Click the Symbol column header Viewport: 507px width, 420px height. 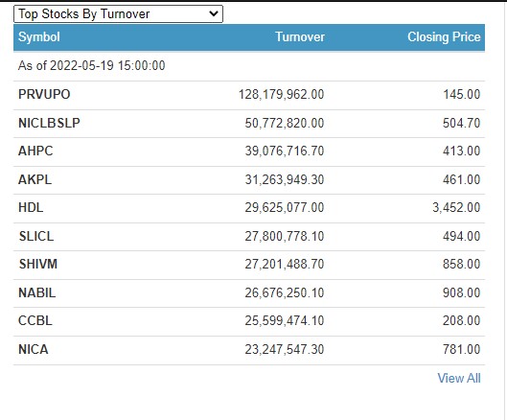point(39,36)
